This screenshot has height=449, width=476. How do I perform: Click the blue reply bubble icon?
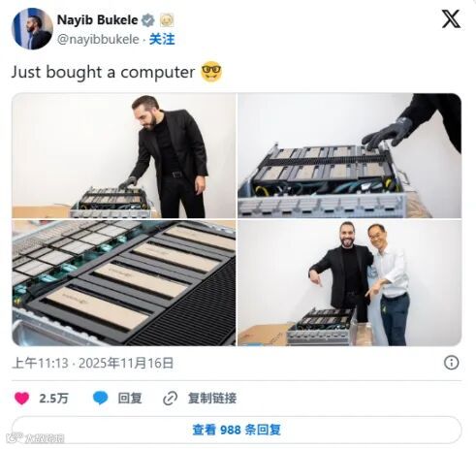100,398
